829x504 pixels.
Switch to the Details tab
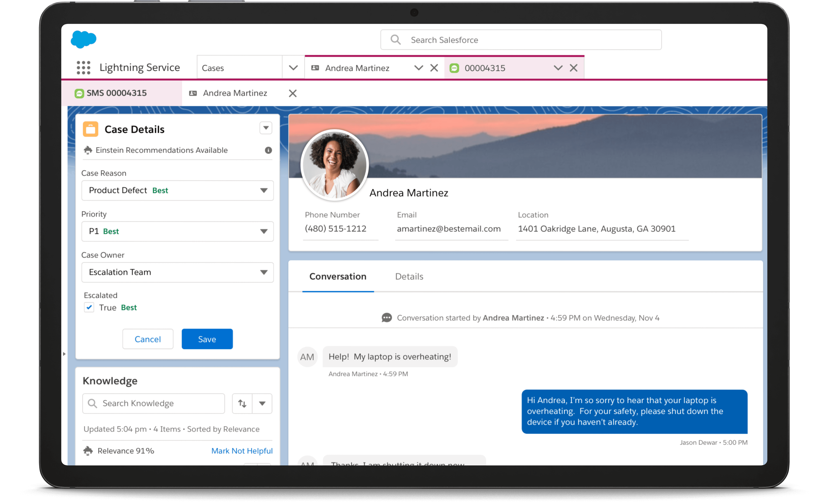(x=409, y=276)
